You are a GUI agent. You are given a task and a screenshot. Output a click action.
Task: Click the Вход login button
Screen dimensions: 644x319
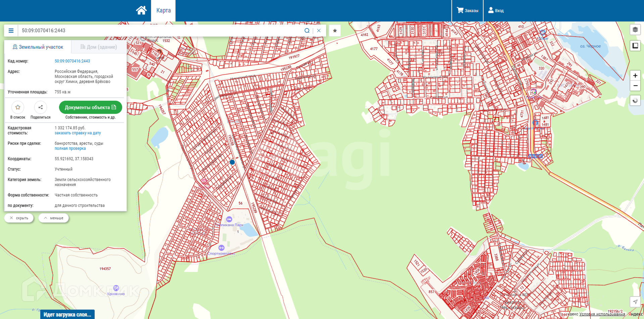496,10
